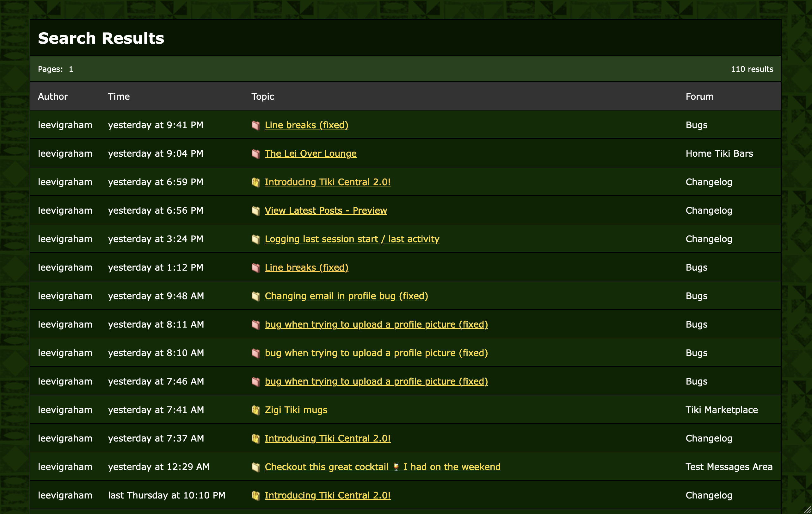Open Line breaks (fixed) topic from 9:41 PM

(x=306, y=125)
